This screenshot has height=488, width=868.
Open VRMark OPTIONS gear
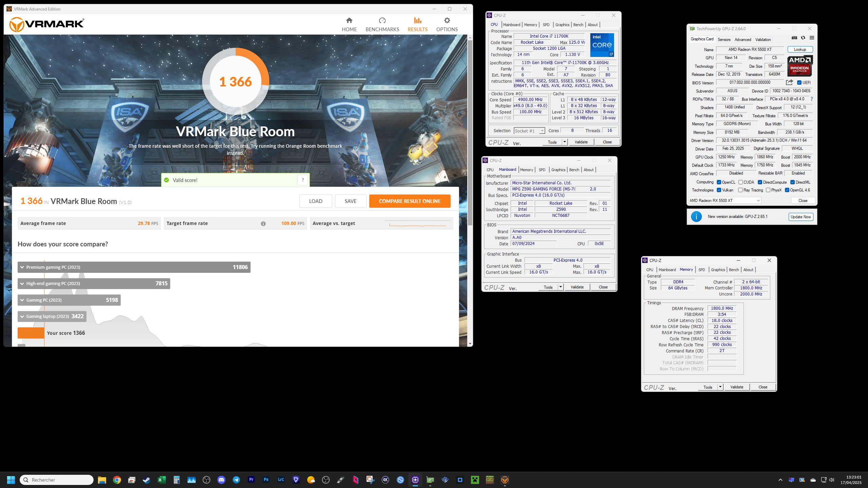[x=447, y=25]
